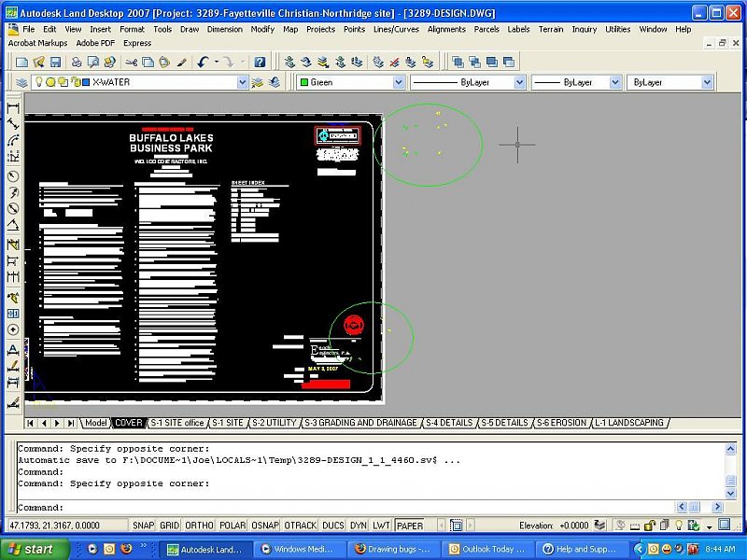Open the Alignments menu
Viewport: 747px width, 560px height.
click(446, 29)
